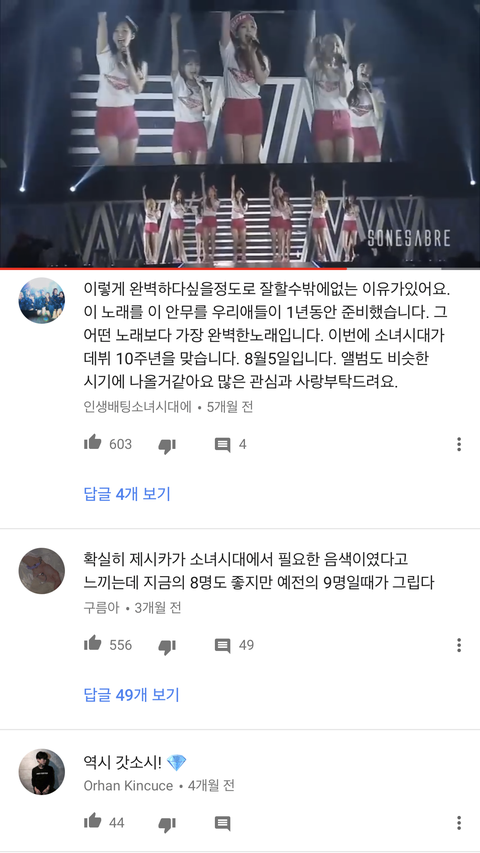Expand 답글 49개 보기 replies
The height and width of the screenshot is (853, 480).
[131, 695]
